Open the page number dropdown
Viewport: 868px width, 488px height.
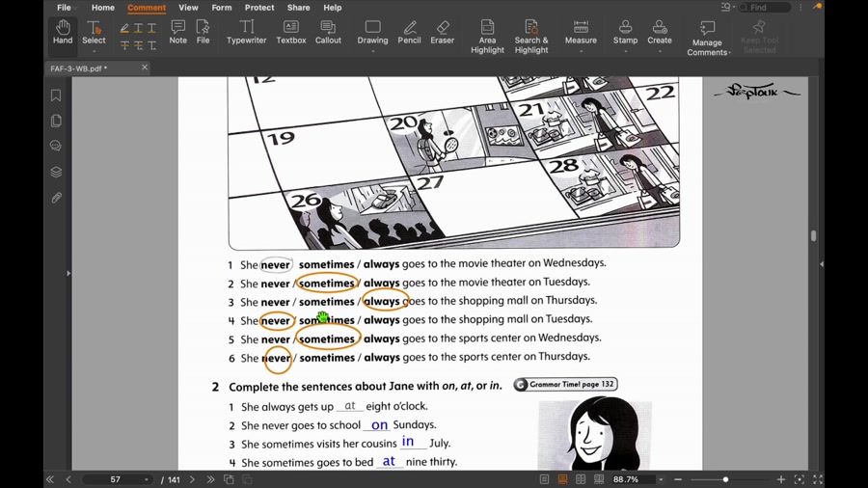pyautogui.click(x=147, y=479)
